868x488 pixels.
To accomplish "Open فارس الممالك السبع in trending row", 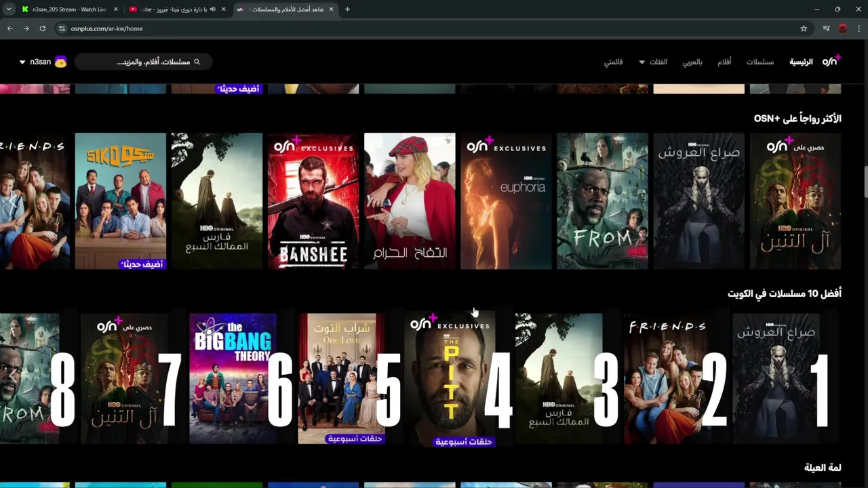I will pyautogui.click(x=217, y=201).
